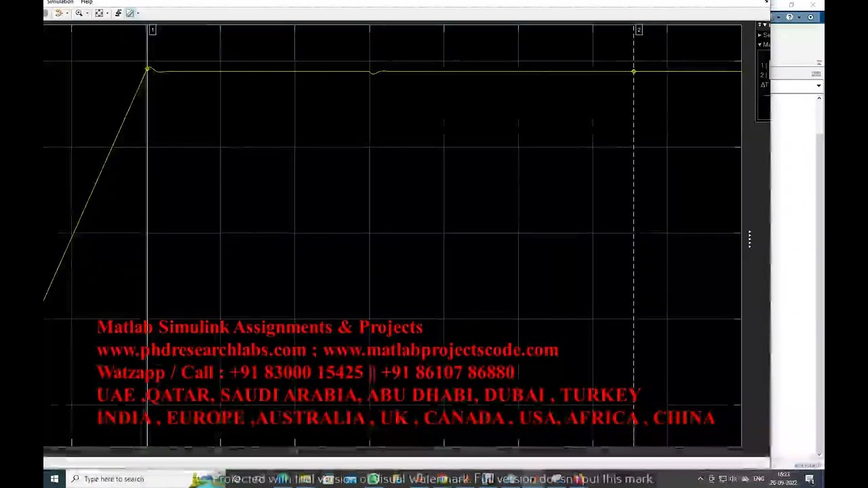The height and width of the screenshot is (488, 868).
Task: Click the cursor 1 signal intersection point
Action: tap(147, 69)
